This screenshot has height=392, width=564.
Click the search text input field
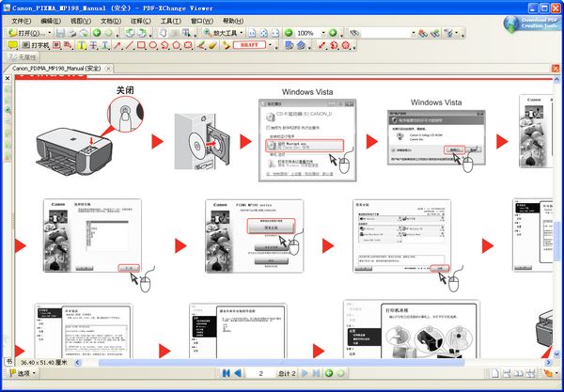385,33
